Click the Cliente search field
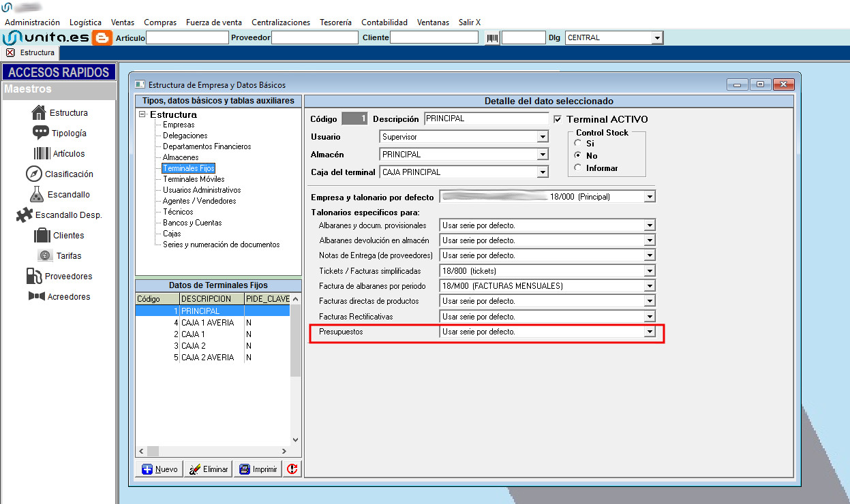The image size is (850, 504). point(434,38)
